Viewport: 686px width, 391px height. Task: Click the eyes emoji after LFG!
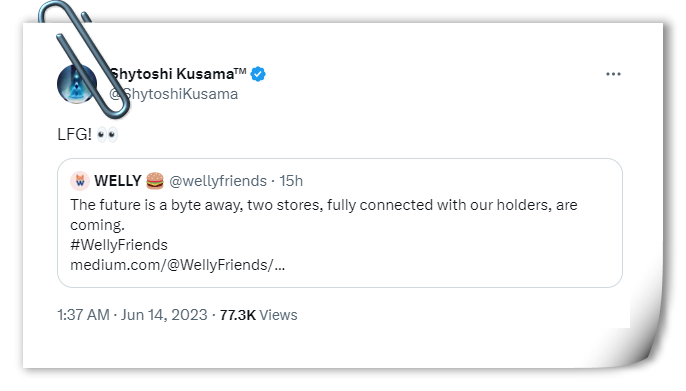pos(107,134)
